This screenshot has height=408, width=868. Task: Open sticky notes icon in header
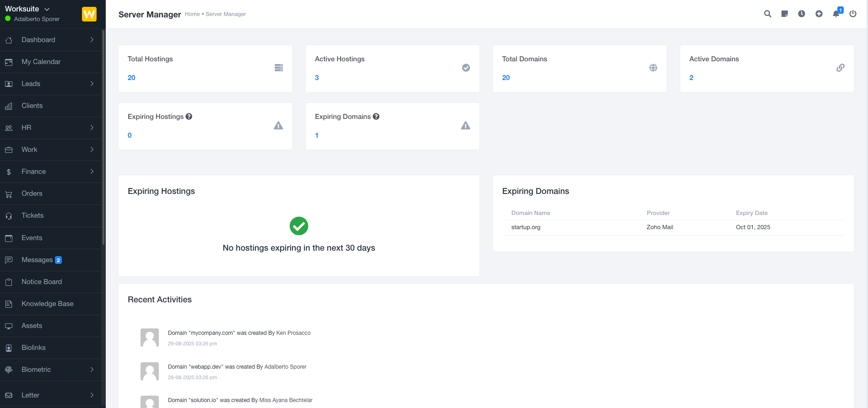[784, 14]
